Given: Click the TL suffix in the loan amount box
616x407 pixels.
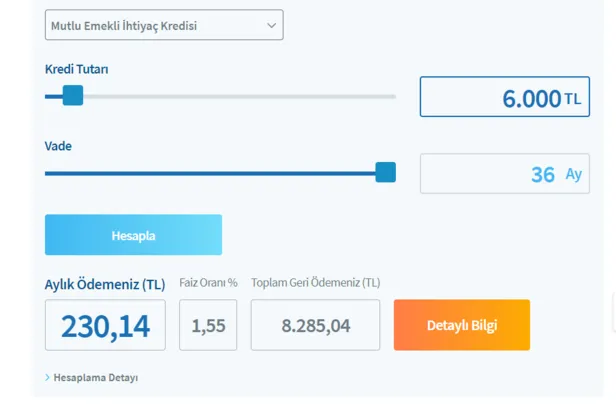Looking at the screenshot, I should pos(572,98).
